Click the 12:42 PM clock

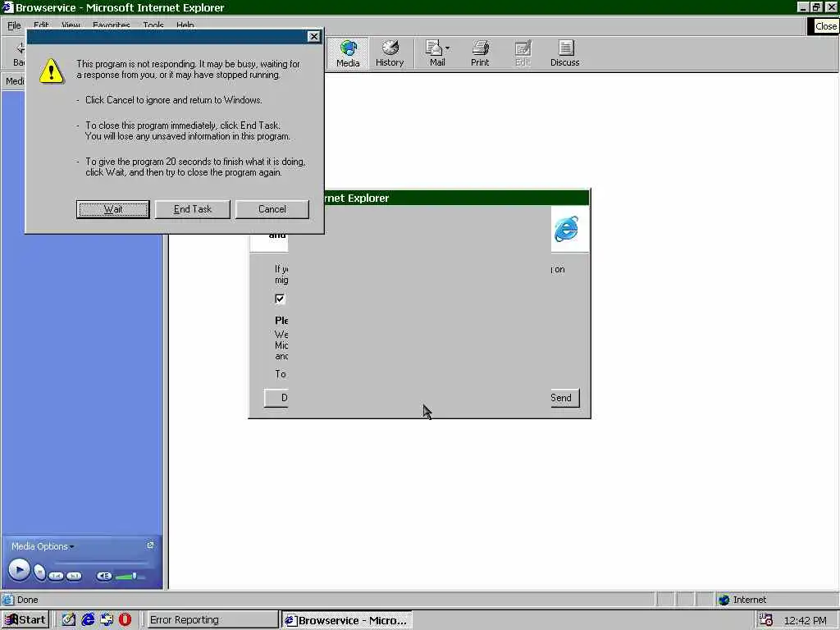click(x=805, y=620)
